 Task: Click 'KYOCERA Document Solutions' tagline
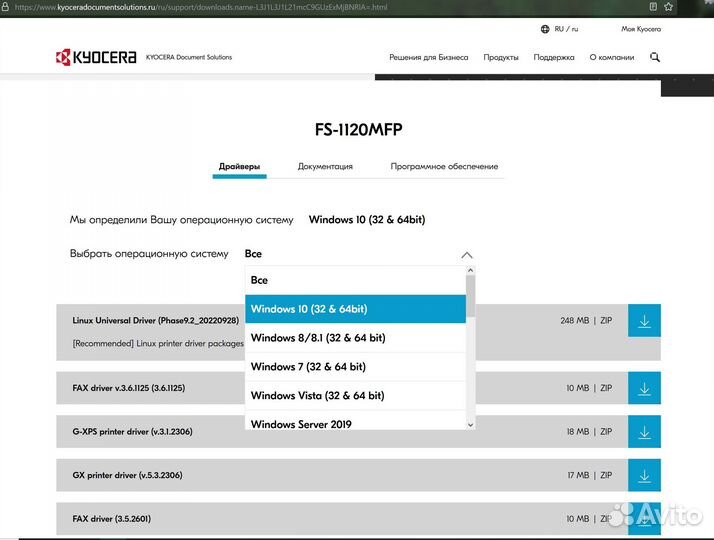(189, 57)
